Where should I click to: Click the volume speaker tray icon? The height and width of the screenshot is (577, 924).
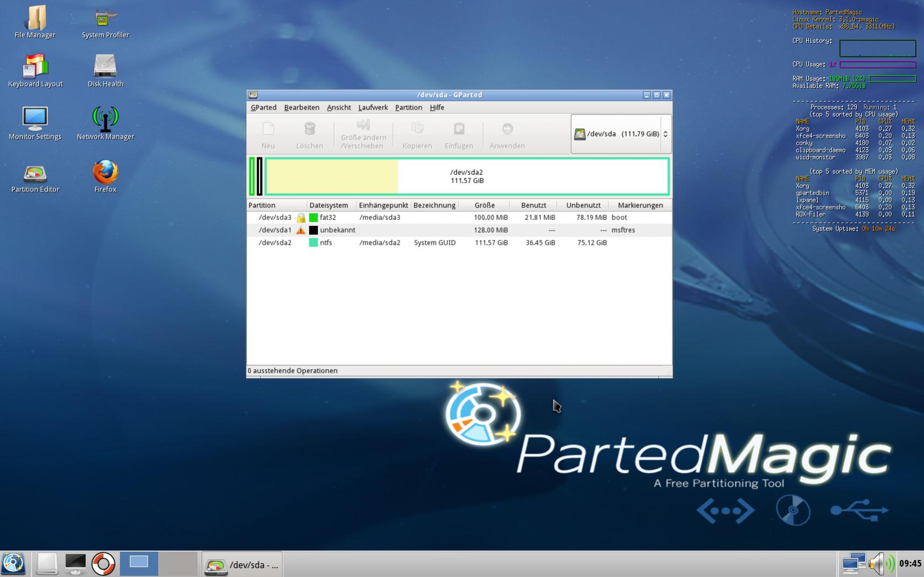click(x=882, y=564)
